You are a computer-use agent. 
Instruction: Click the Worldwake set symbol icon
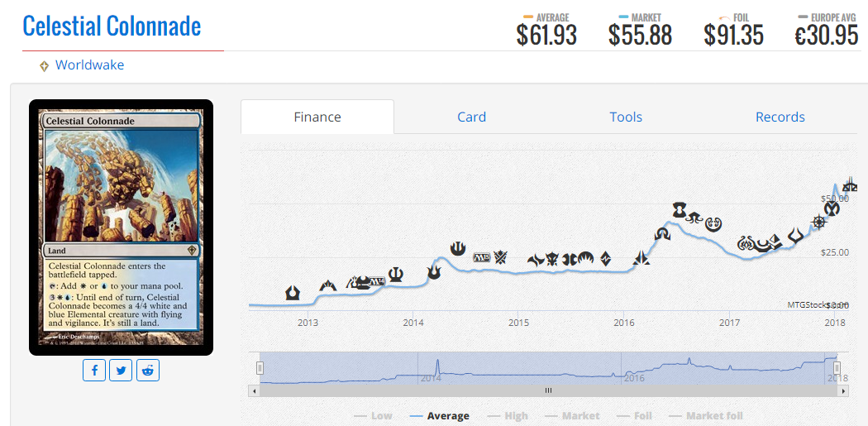click(45, 66)
